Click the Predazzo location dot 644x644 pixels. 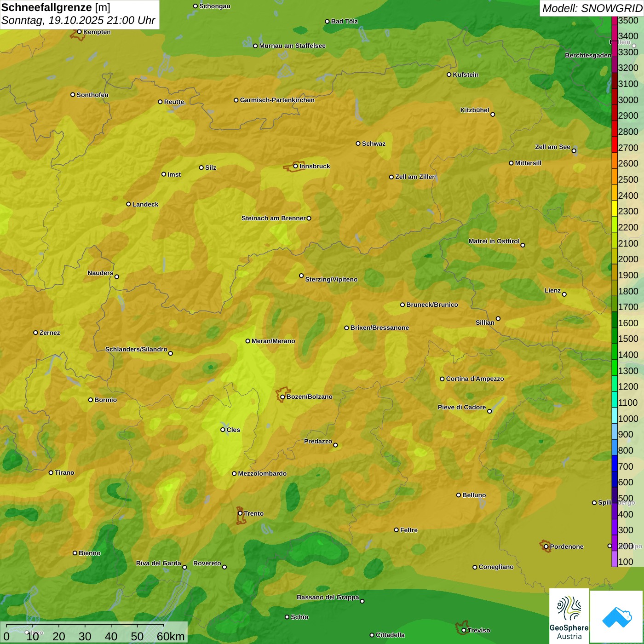tap(335, 445)
